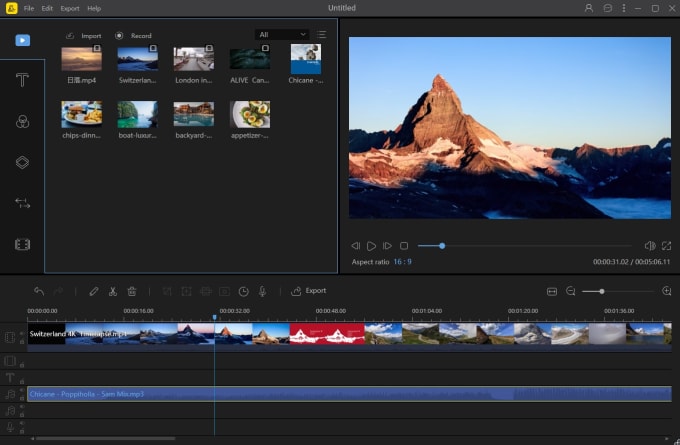Open the account profile icon
This screenshot has height=445, width=680.
click(x=588, y=8)
